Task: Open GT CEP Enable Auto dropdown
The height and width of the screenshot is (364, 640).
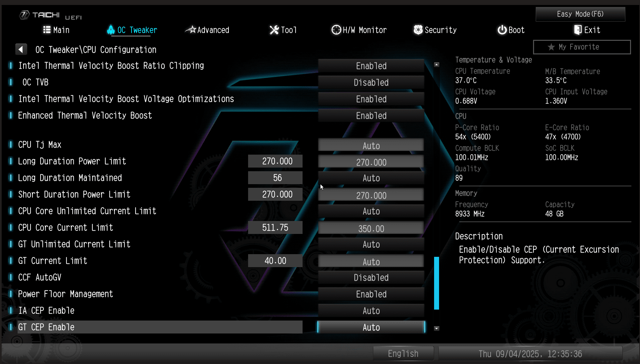Action: click(371, 327)
